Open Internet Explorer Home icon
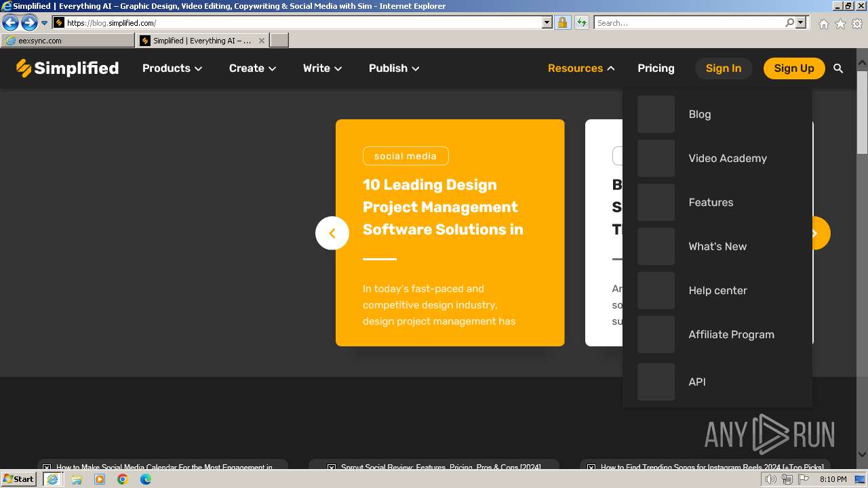The width and height of the screenshot is (868, 488). [823, 24]
